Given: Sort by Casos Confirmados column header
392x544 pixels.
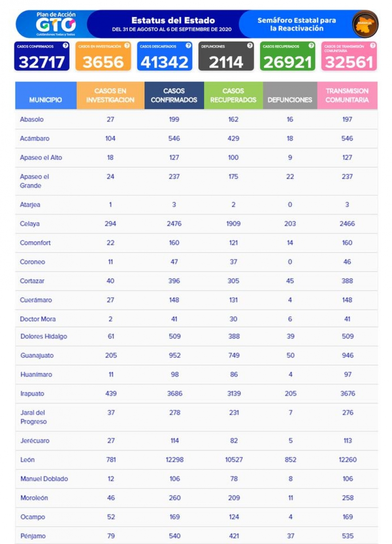Looking at the screenshot, I should (x=174, y=95).
